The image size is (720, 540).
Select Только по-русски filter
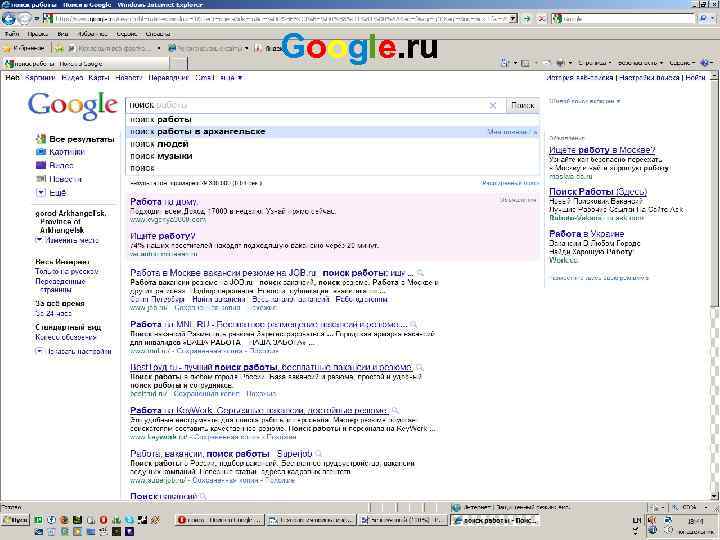coord(67,271)
